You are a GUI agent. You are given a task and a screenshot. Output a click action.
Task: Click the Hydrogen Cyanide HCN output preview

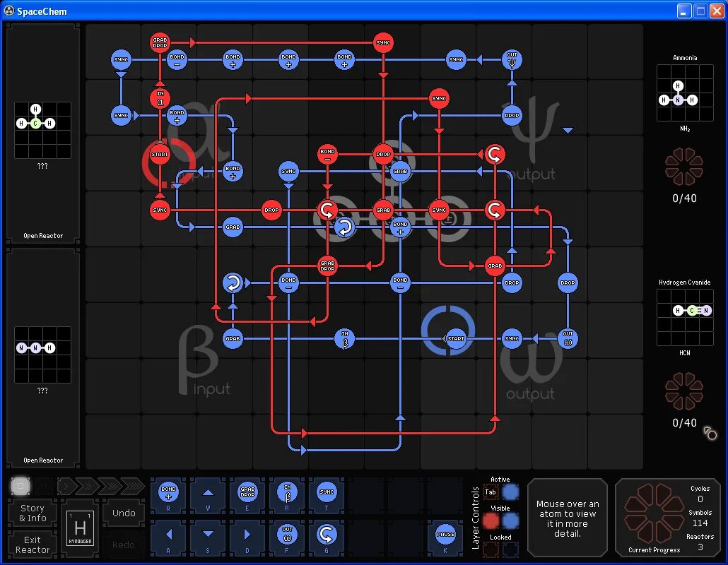tap(685, 317)
